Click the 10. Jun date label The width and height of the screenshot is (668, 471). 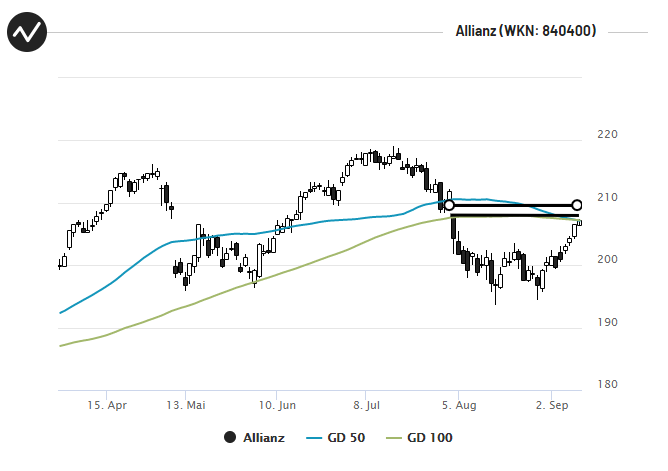tap(277, 405)
